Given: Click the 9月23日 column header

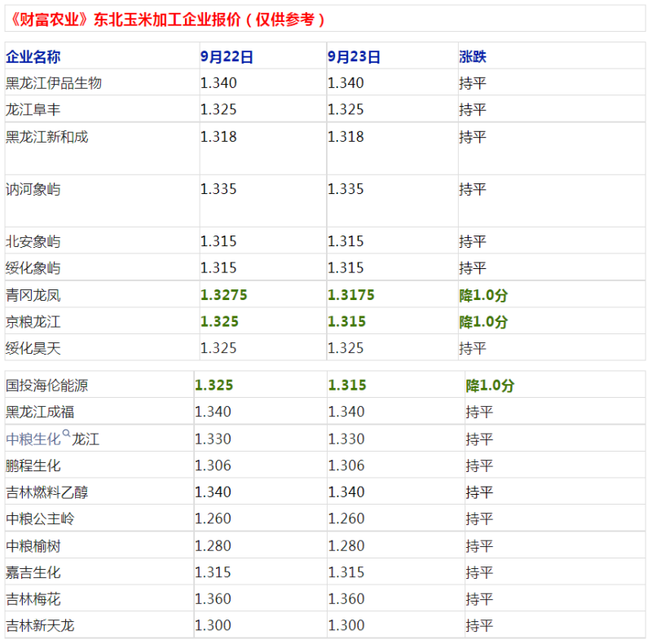Looking at the screenshot, I should (x=354, y=56).
